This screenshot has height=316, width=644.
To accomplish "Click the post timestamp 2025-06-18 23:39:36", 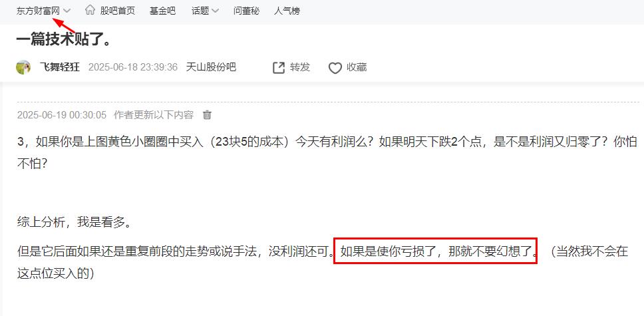I will tap(133, 67).
